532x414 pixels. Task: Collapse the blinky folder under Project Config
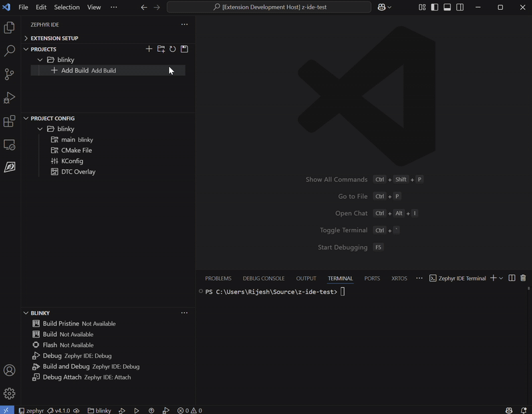click(x=40, y=129)
